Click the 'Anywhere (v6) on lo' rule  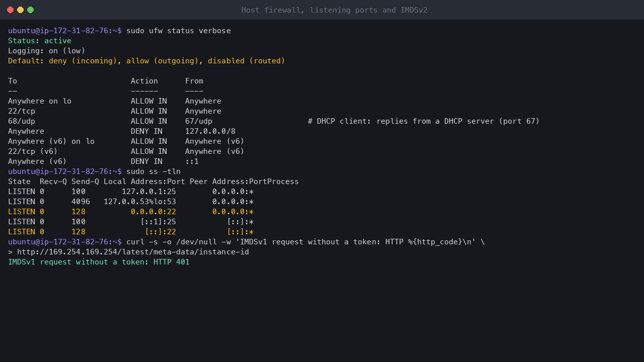pos(51,141)
